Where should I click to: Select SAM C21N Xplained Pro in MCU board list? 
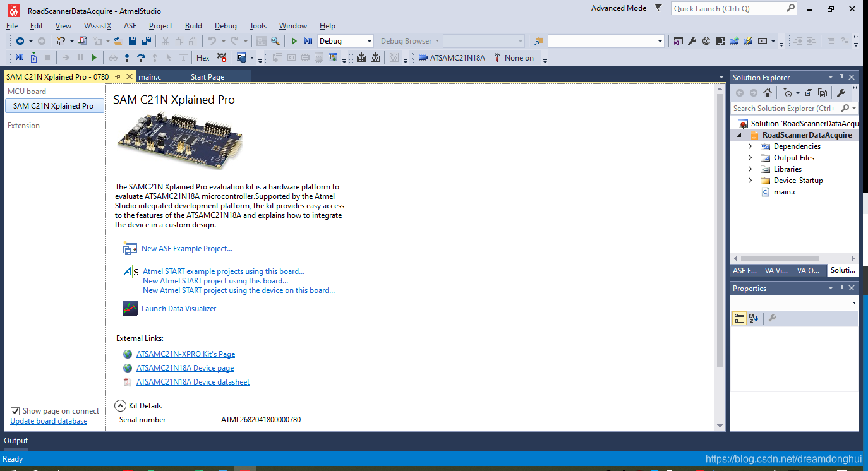[x=54, y=106]
